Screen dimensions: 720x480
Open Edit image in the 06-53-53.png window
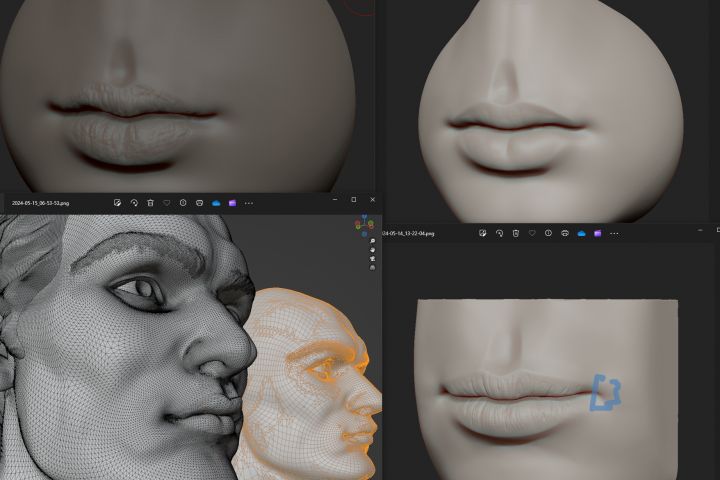(x=118, y=203)
